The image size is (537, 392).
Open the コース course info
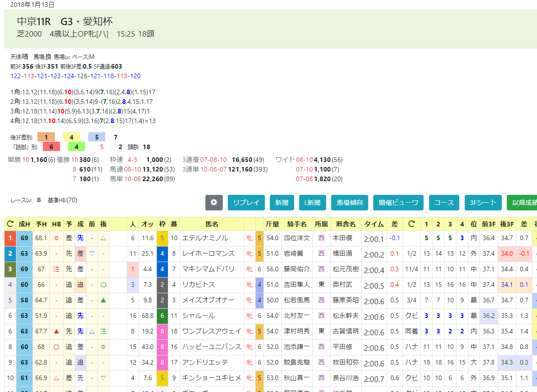coord(444,203)
